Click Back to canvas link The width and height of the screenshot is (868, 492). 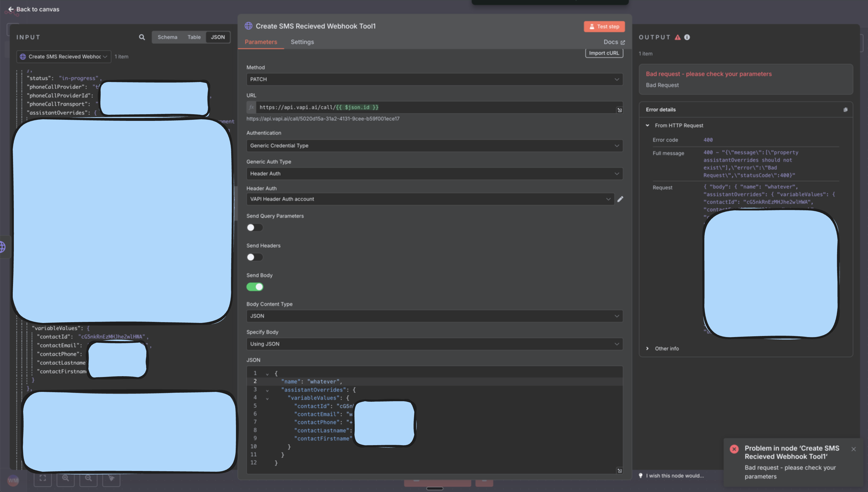click(x=34, y=9)
